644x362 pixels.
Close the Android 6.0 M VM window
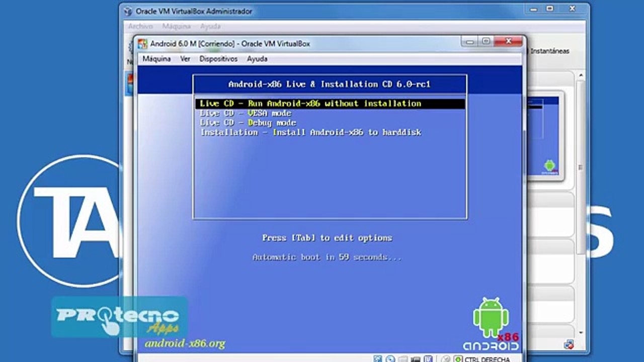click(509, 42)
